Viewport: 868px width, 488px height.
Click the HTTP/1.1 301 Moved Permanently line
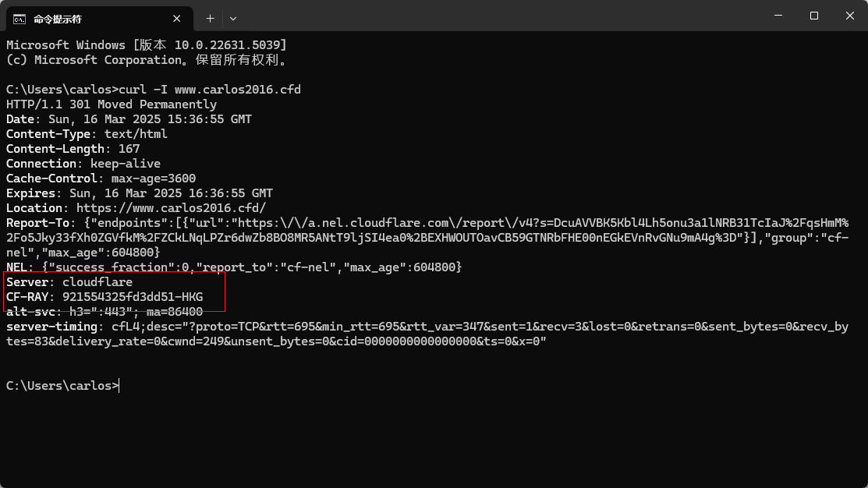pyautogui.click(x=112, y=104)
